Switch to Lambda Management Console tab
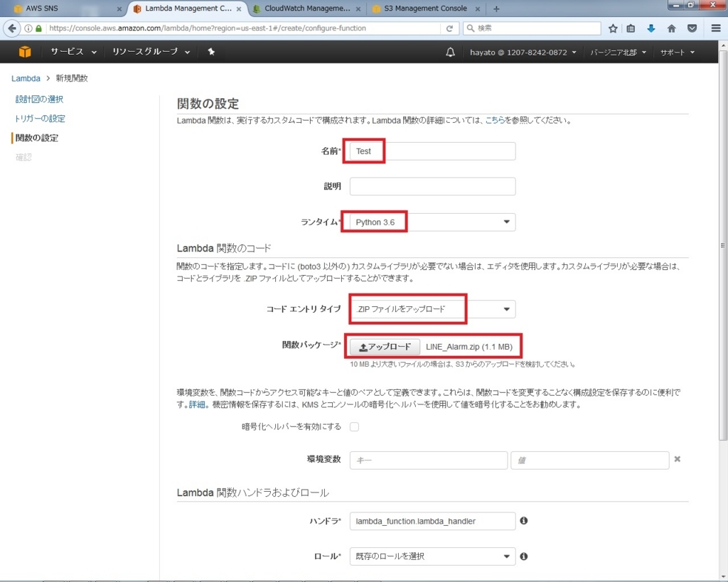The width and height of the screenshot is (728, 582). pyautogui.click(x=188, y=9)
